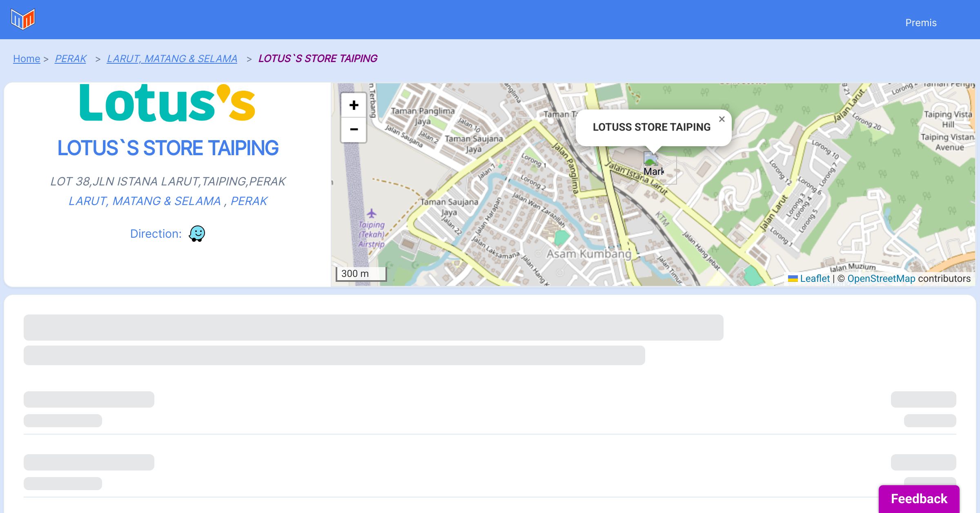The height and width of the screenshot is (513, 980).
Task: Open the OpenStreetMap attribution link
Action: coord(881,279)
